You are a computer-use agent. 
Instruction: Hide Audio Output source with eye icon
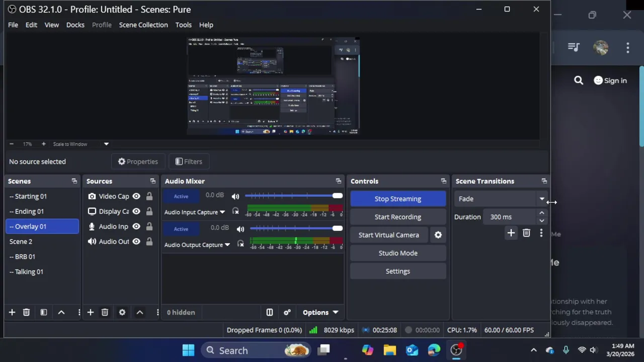(x=136, y=241)
